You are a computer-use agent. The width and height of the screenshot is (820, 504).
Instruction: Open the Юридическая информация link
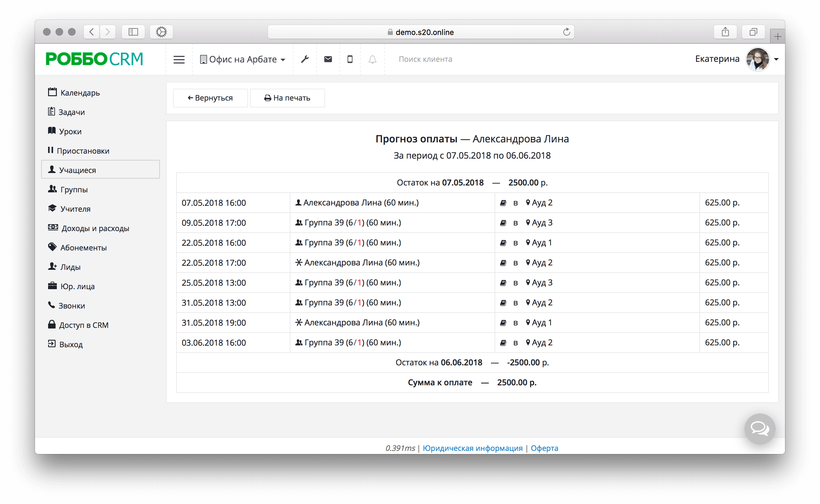tap(472, 448)
